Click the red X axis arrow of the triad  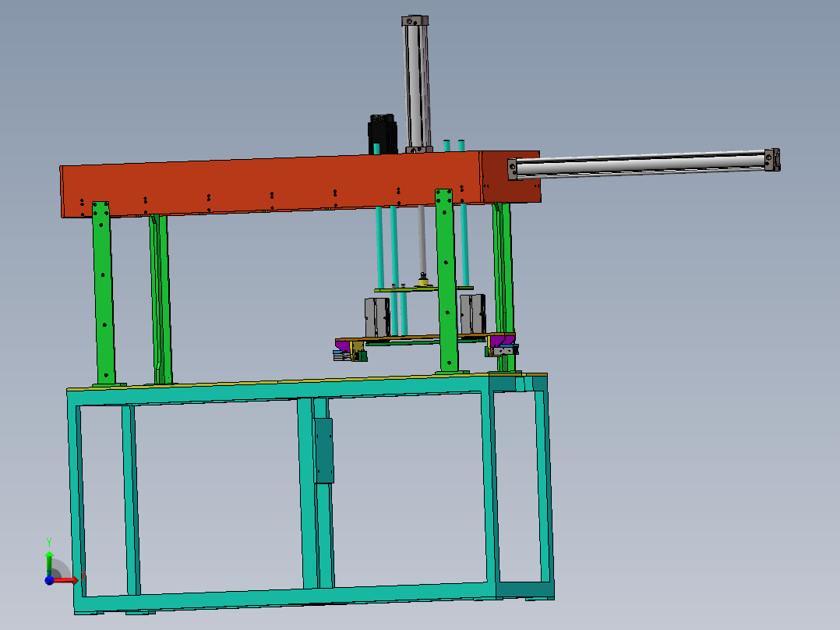point(66,580)
